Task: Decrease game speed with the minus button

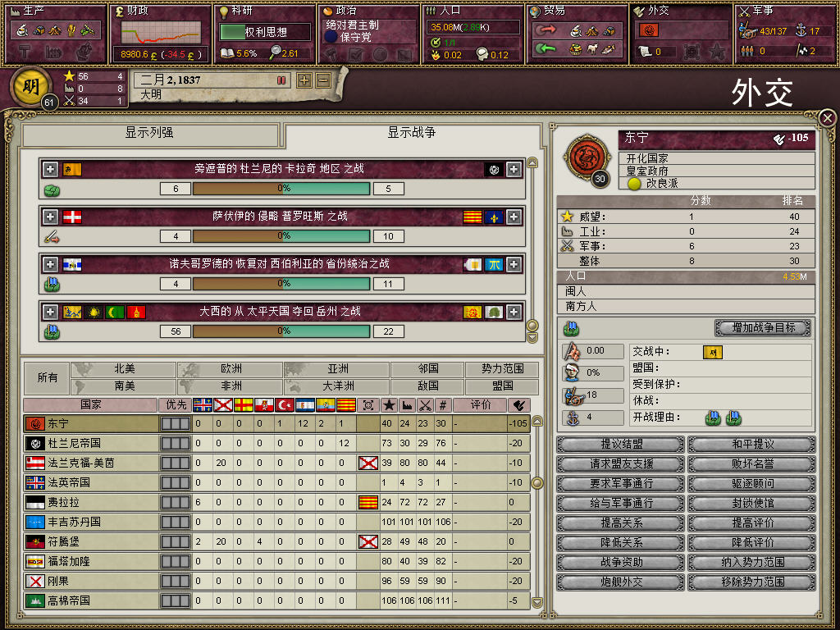Action: 323,80
